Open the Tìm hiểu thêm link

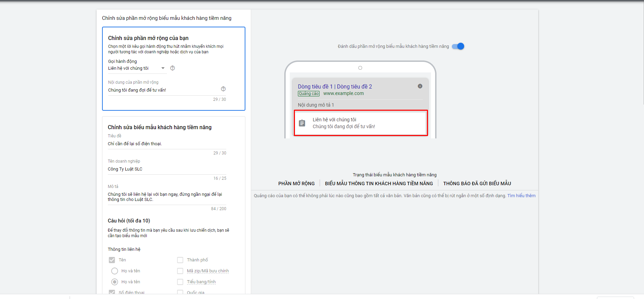click(x=521, y=196)
